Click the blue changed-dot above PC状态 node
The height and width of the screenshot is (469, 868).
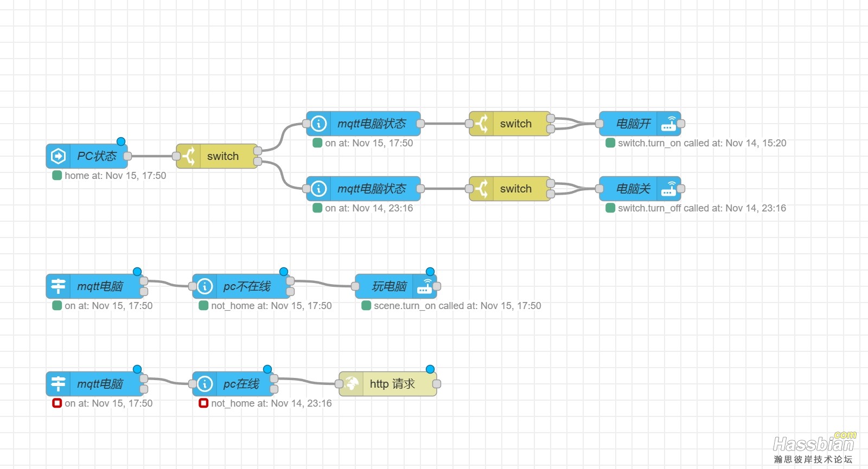(x=121, y=142)
